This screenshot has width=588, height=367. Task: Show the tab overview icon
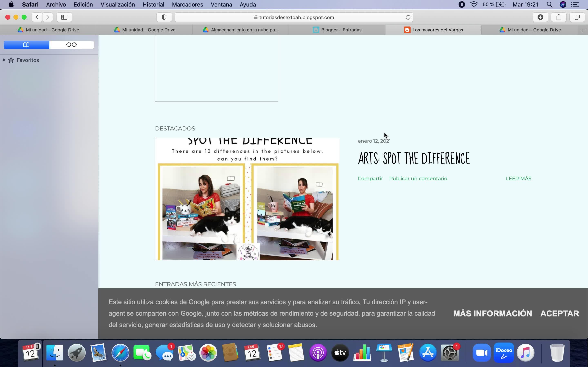tap(577, 17)
